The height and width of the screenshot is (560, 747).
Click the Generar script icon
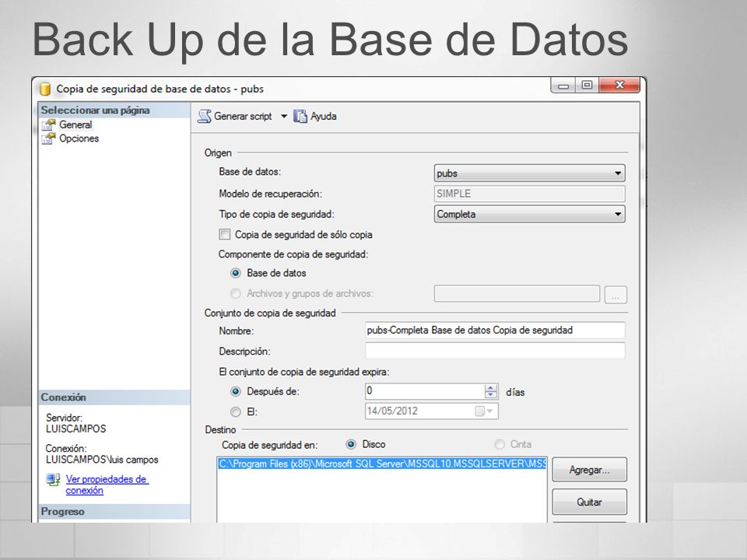205,116
